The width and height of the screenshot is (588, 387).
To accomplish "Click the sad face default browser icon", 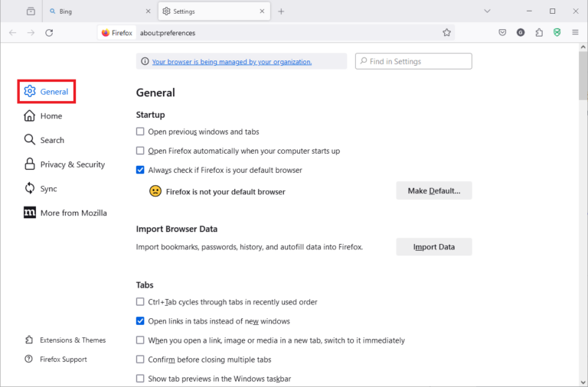I will click(x=155, y=191).
